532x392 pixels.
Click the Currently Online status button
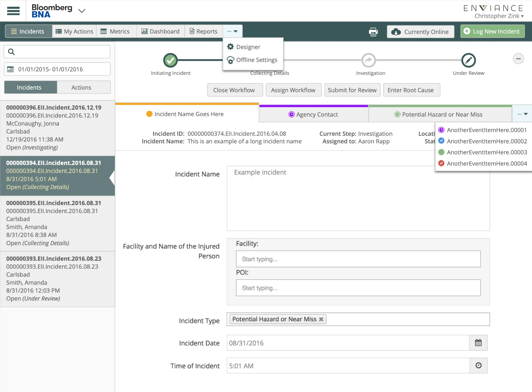coord(421,32)
